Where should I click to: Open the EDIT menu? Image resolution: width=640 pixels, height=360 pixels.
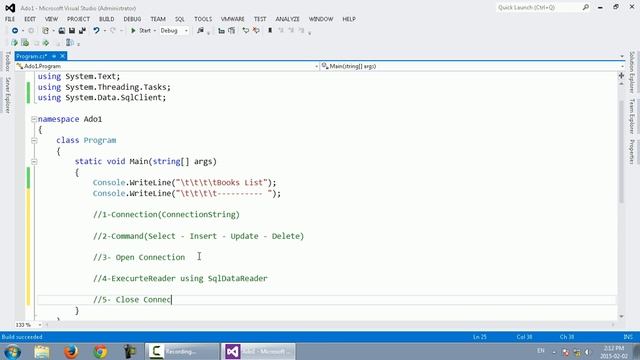click(x=30, y=19)
